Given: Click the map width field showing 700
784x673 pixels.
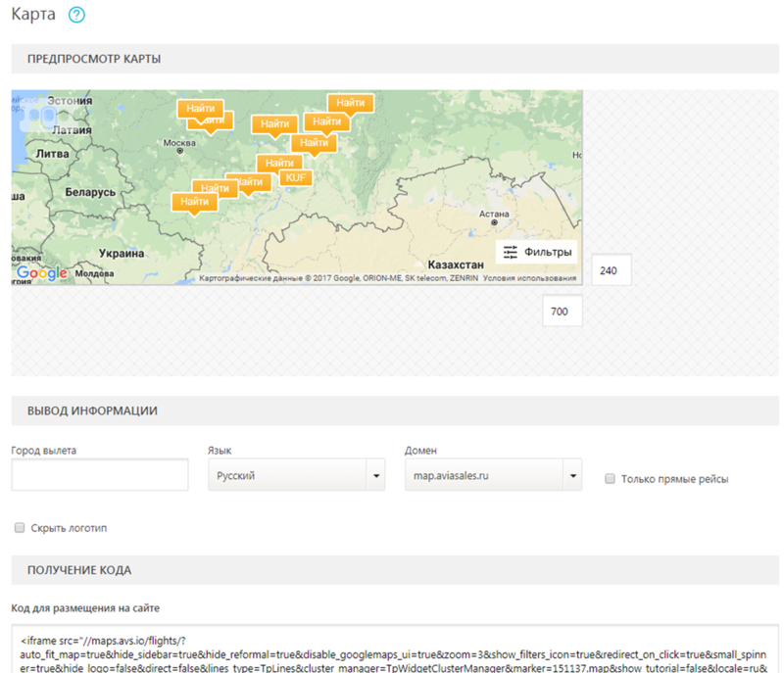Looking at the screenshot, I should click(x=563, y=312).
